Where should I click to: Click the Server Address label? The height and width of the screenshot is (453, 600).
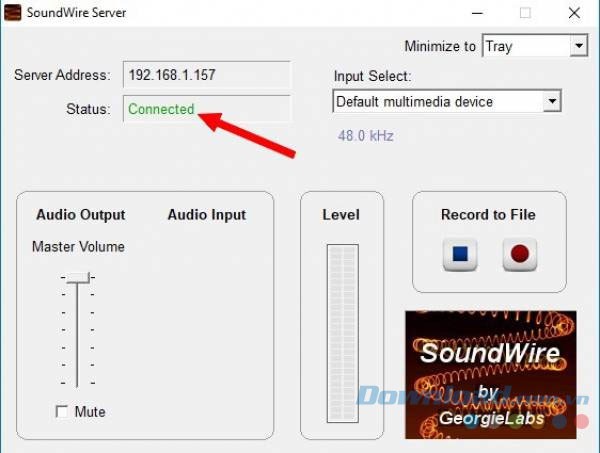tap(62, 75)
